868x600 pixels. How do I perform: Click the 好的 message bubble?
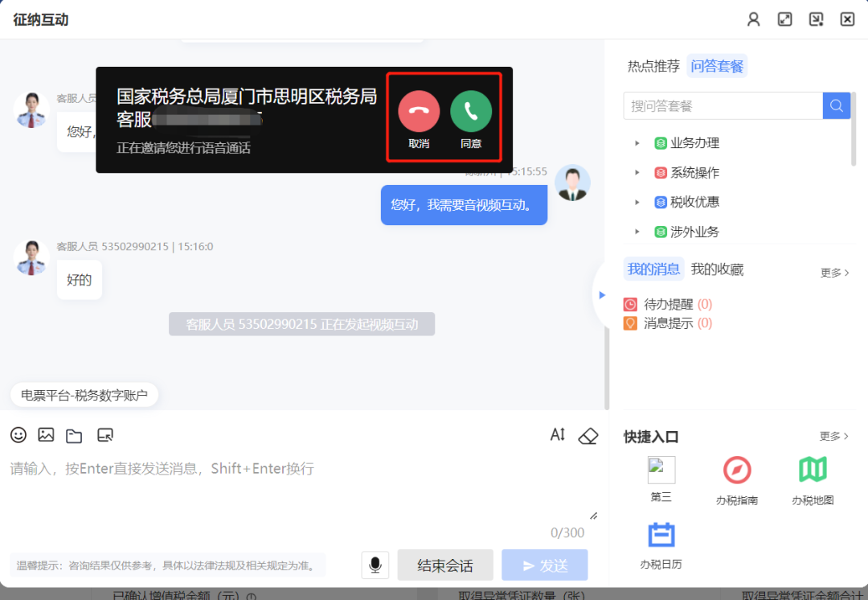(x=79, y=280)
